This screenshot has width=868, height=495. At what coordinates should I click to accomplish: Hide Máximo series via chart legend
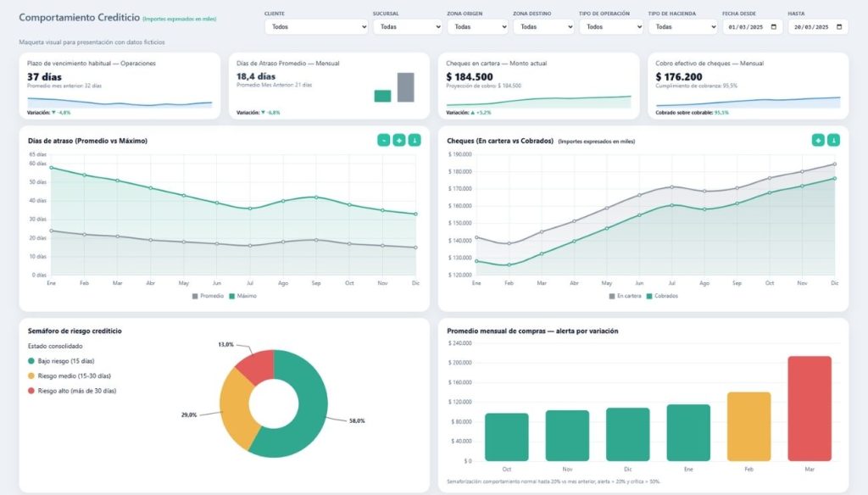click(x=242, y=296)
